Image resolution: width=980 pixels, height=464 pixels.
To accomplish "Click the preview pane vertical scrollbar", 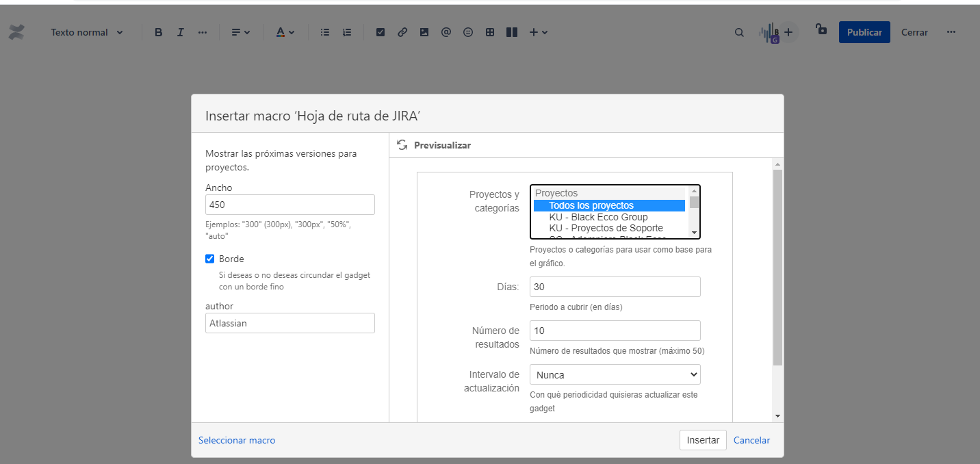I will coord(777,267).
